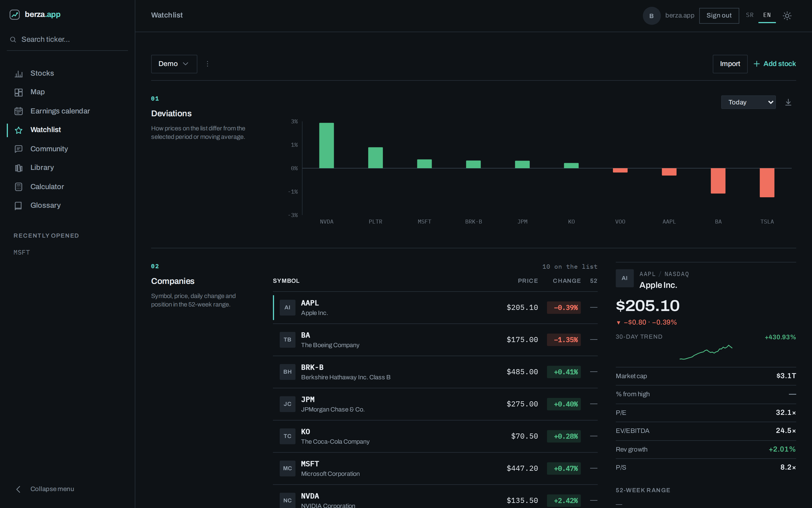Click the -0.39% change badge for AAPL
This screenshot has height=508, width=812.
click(564, 307)
